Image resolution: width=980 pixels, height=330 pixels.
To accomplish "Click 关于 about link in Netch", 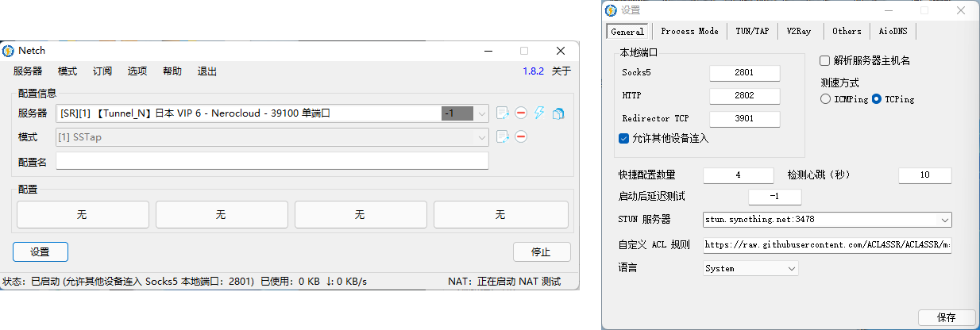I will (561, 71).
